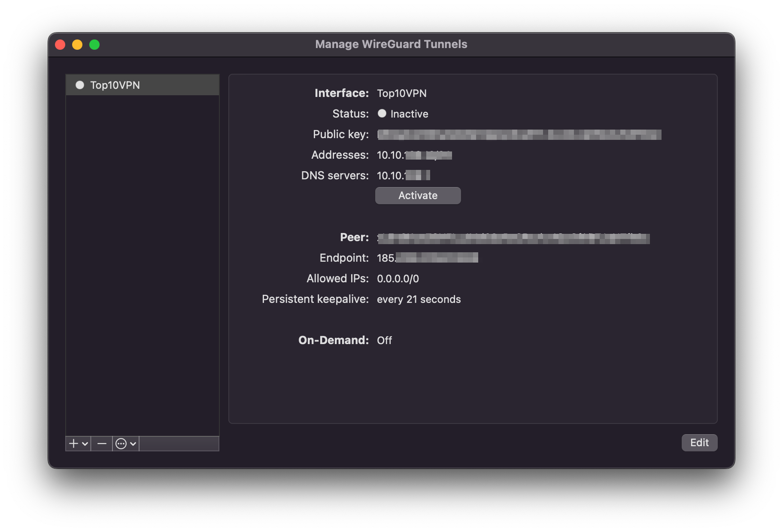Click the plus icon to import a tunnel

pyautogui.click(x=73, y=443)
